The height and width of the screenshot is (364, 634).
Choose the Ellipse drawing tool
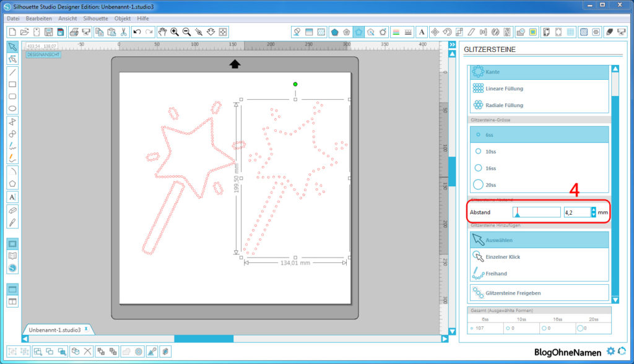[12, 109]
